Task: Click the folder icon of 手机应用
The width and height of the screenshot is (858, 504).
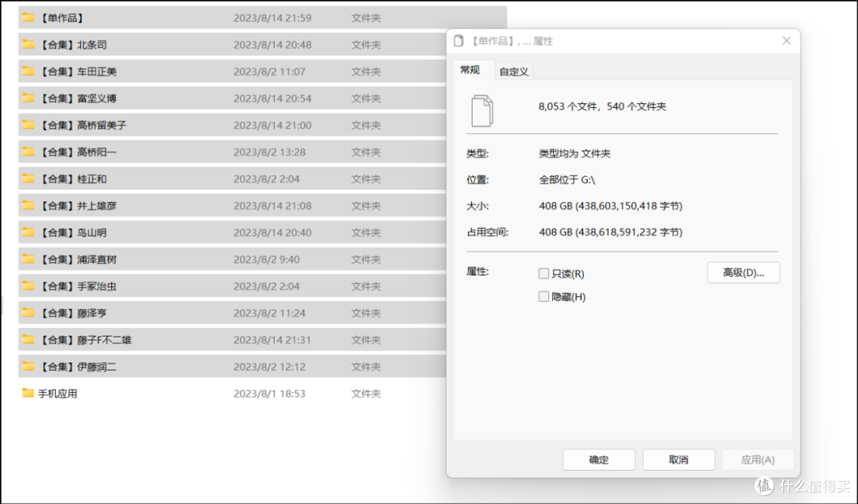Action: [28, 393]
